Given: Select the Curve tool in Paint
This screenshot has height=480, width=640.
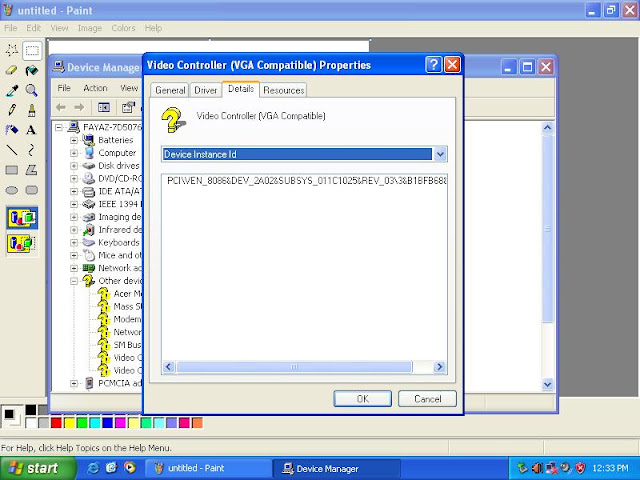Looking at the screenshot, I should pyautogui.click(x=32, y=150).
